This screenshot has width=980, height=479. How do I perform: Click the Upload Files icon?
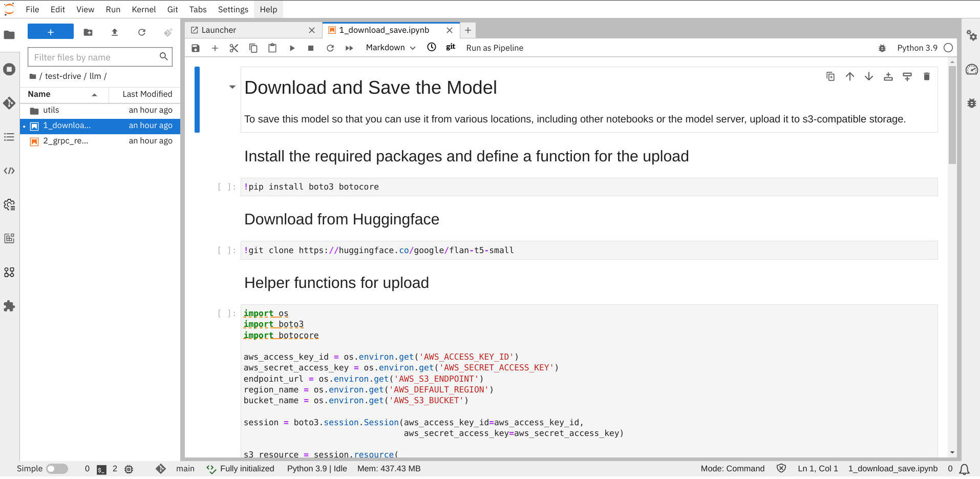115,32
